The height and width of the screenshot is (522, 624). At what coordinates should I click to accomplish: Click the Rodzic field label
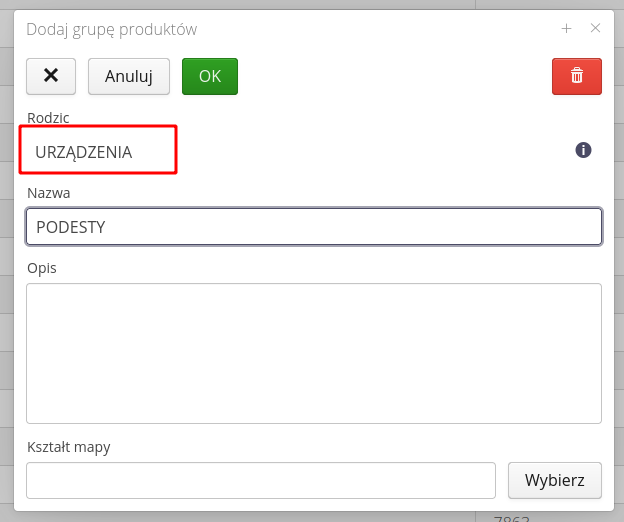[x=48, y=118]
